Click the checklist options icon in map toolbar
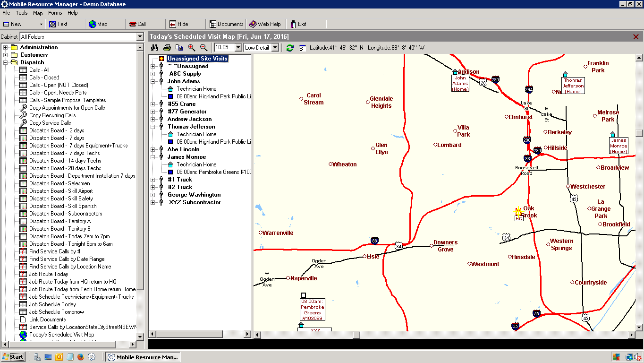644x363 pixels. pos(302,48)
